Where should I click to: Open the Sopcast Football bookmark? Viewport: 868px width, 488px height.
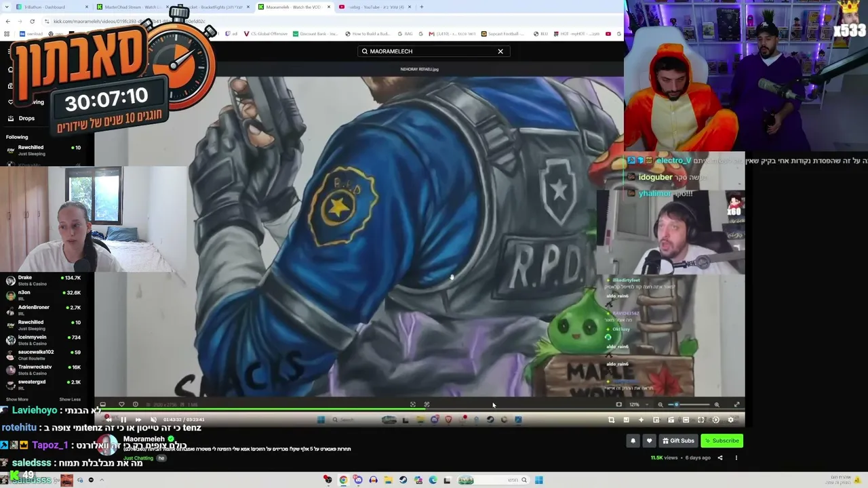pos(504,34)
